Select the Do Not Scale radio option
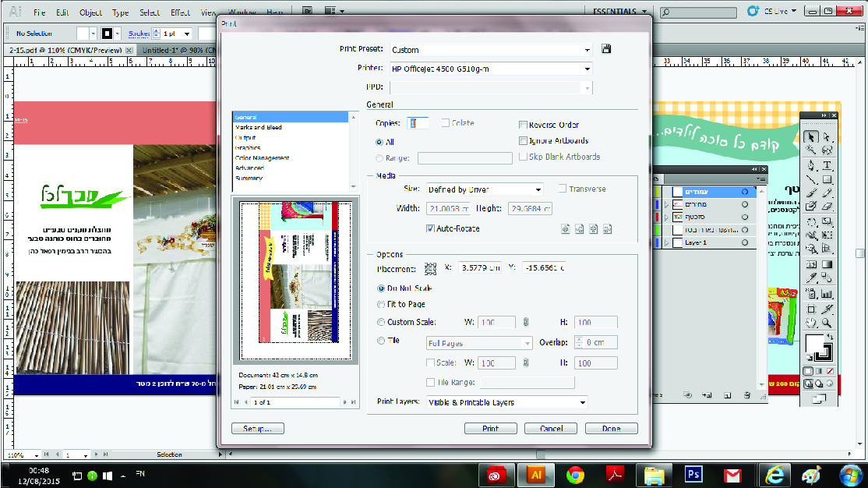 click(381, 288)
